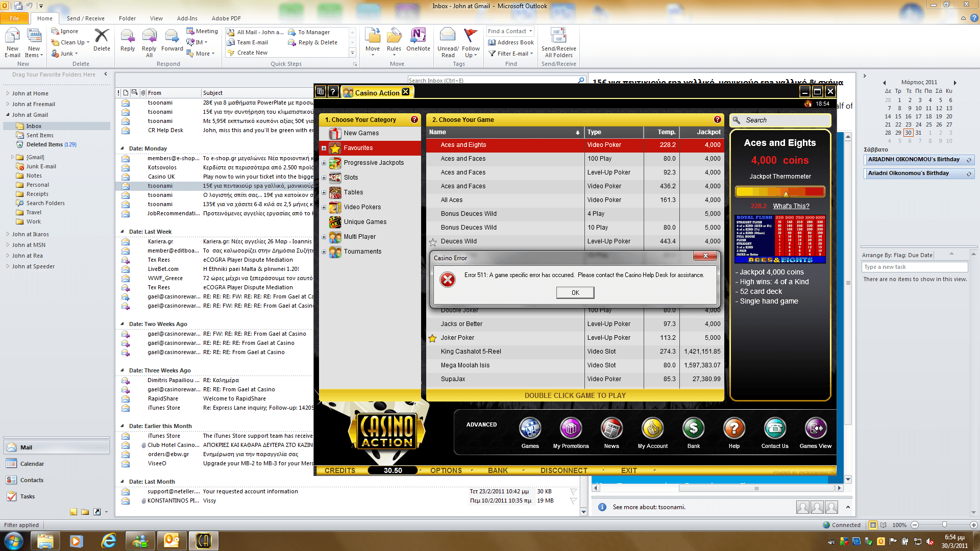The width and height of the screenshot is (980, 551).
Task: Open the Games icon in casino toolbar
Action: click(x=530, y=429)
